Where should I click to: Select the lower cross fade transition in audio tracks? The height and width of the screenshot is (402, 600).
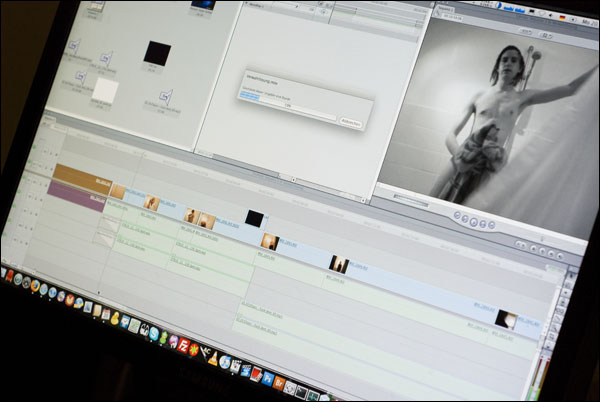tap(104, 239)
